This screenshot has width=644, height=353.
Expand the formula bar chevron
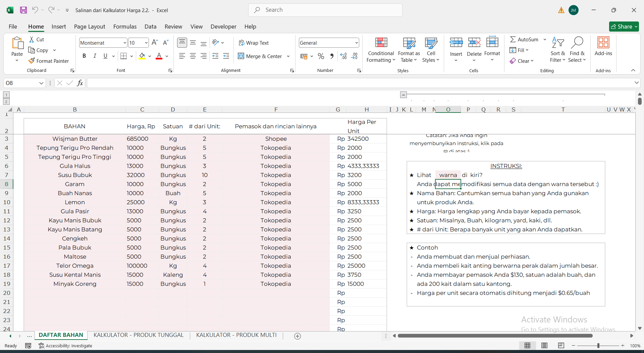(x=636, y=83)
